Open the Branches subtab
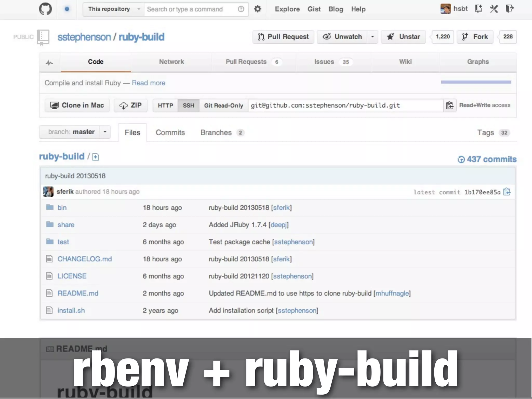 (222, 132)
